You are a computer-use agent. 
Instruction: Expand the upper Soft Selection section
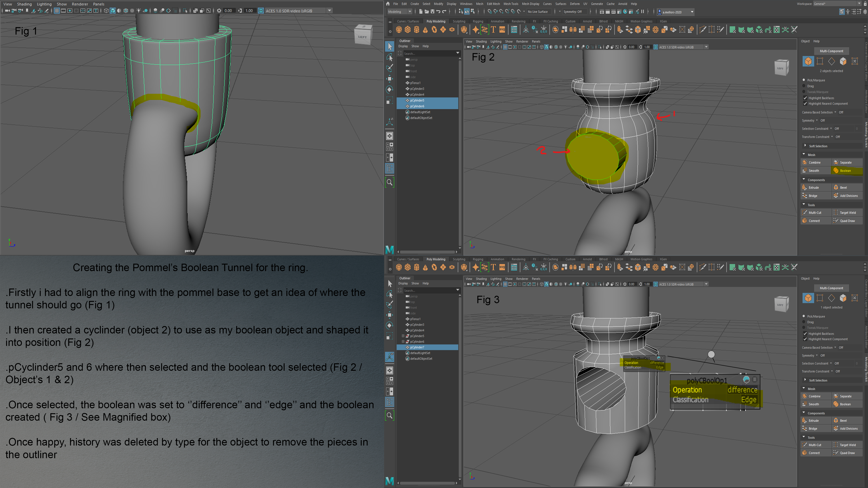point(805,146)
